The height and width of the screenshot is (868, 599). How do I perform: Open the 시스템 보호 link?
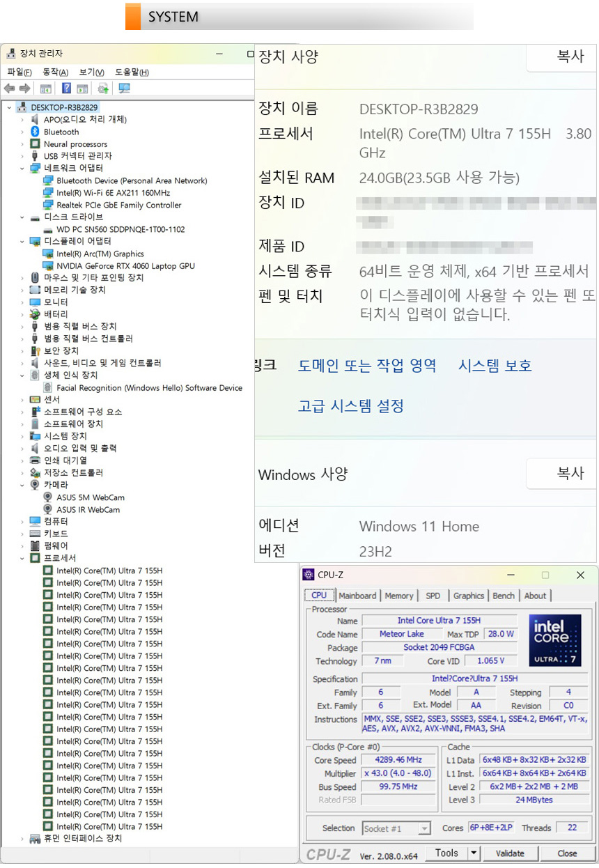coord(495,365)
